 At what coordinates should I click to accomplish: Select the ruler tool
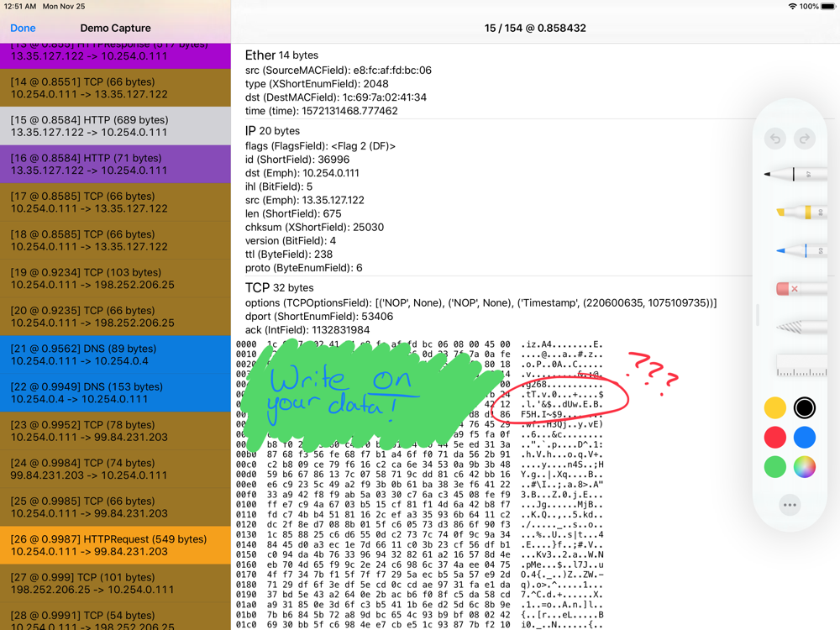pos(801,366)
